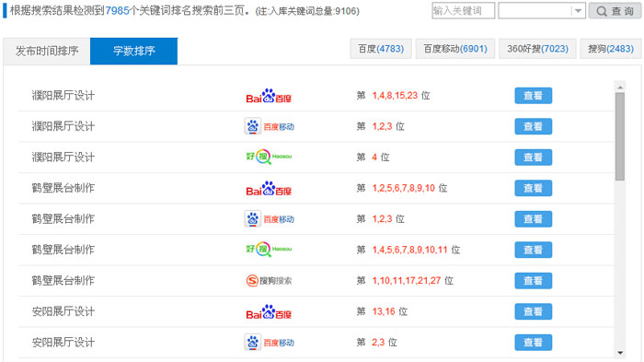Click 查看 for 安阳展厅设计 rank 13,16
Viewport: 644px width, 362px height.
(533, 311)
